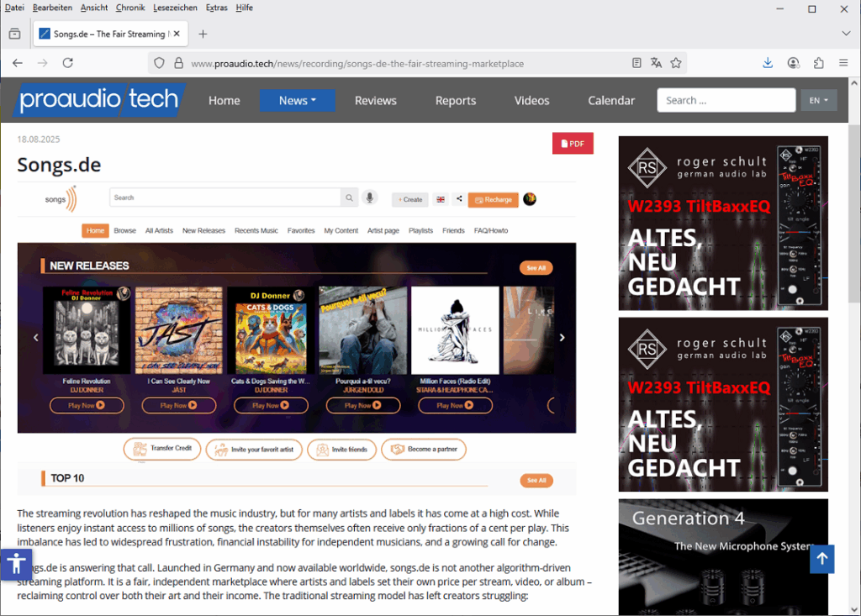
Task: Click the browser address bar URL
Action: (357, 64)
